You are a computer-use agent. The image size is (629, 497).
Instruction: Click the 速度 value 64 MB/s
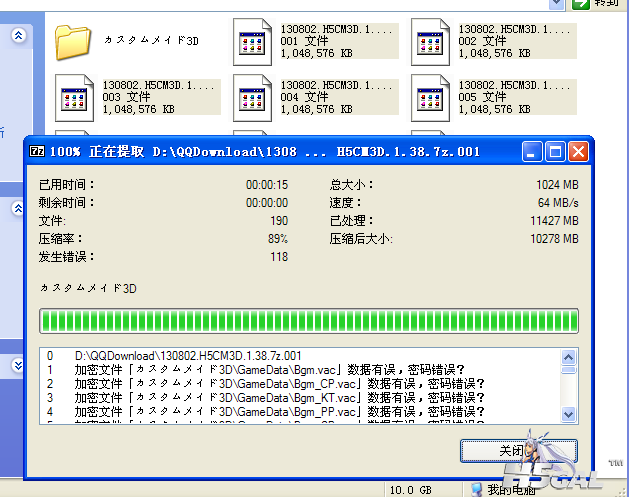(x=558, y=203)
